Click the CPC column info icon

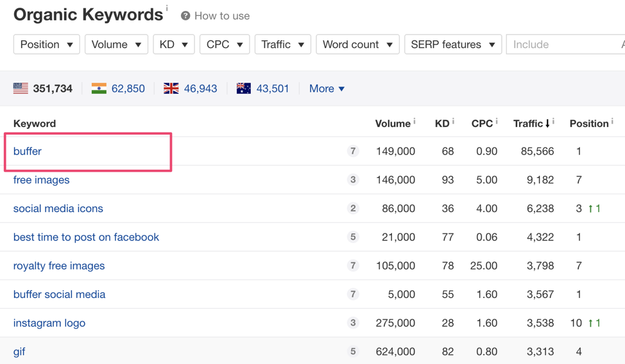496,120
